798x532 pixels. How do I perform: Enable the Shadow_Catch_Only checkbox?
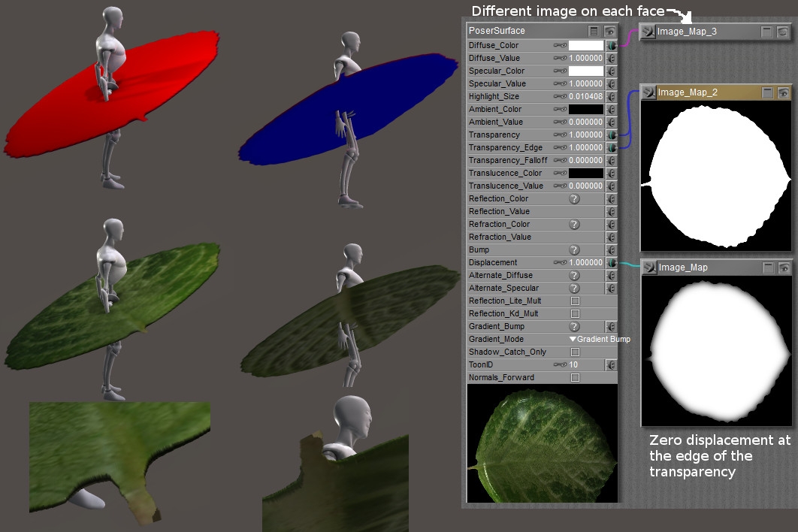tap(575, 352)
